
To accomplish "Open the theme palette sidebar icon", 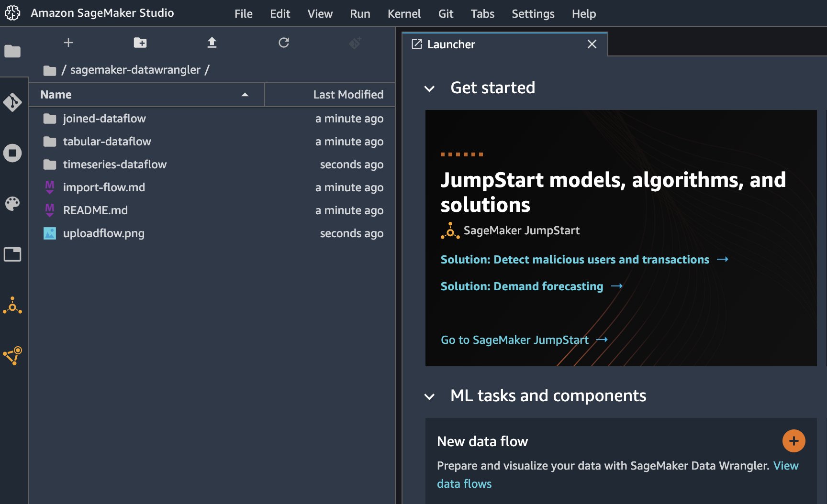I will click(12, 203).
